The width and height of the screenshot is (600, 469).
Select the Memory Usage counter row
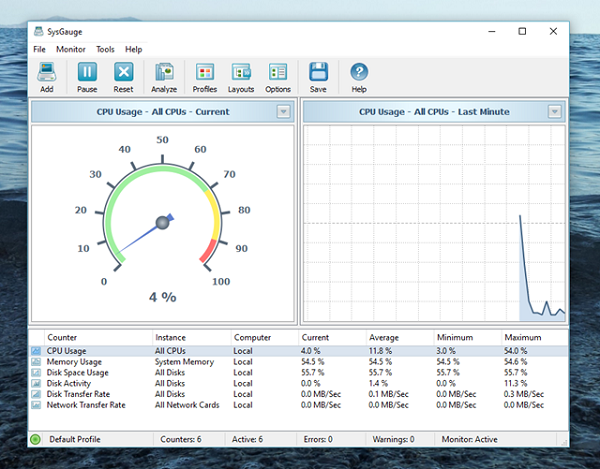76,361
